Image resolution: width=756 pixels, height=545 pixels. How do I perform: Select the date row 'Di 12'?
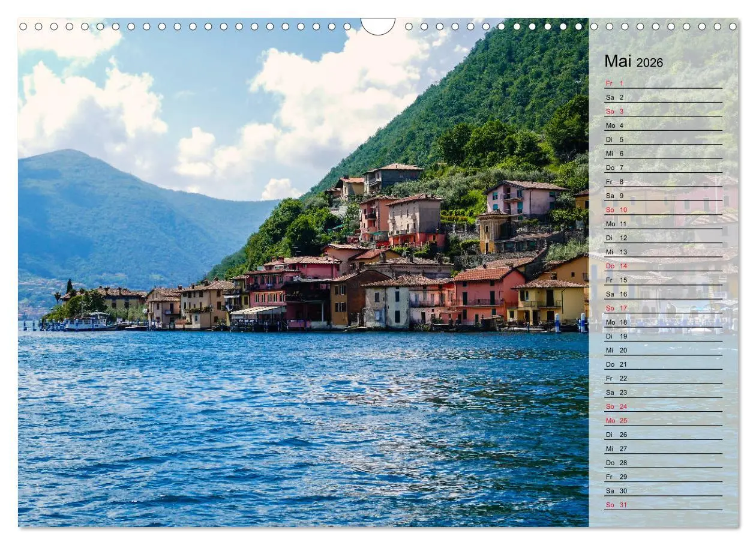[x=663, y=238]
